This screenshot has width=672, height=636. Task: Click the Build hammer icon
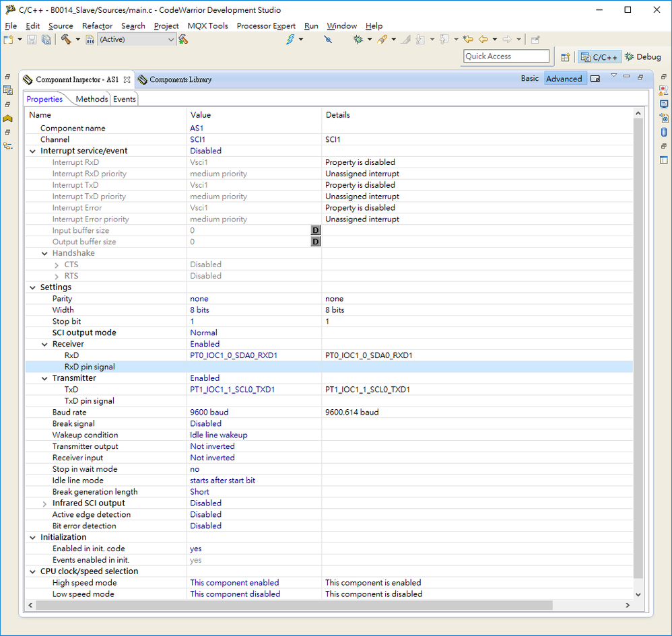(x=66, y=40)
